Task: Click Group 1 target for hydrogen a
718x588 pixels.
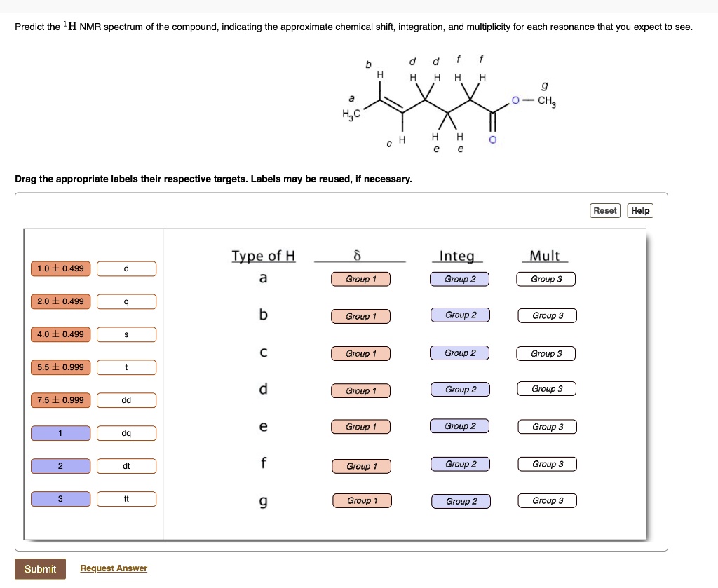Action: [360, 279]
